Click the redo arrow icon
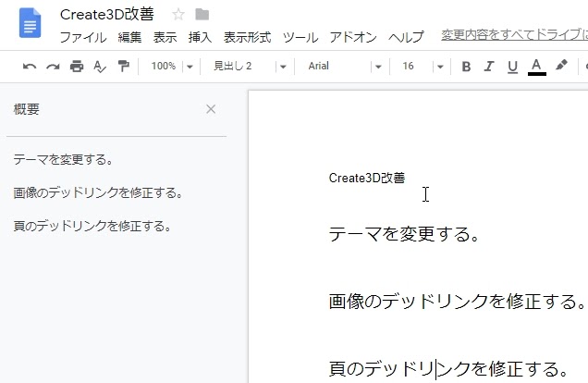Screen dimensions: 588x383 pyautogui.click(x=53, y=67)
